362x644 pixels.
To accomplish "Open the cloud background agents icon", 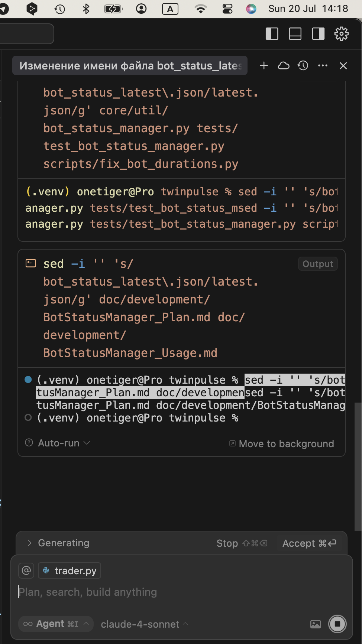I will [x=284, y=66].
